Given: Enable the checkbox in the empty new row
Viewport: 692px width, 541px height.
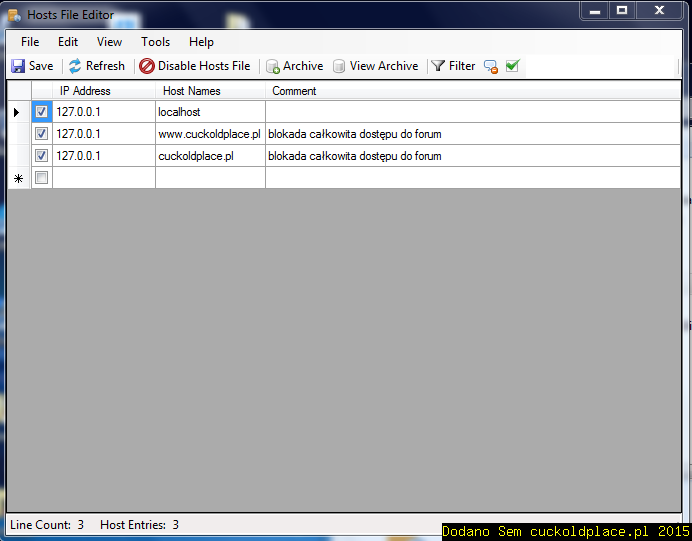Looking at the screenshot, I should (42, 178).
